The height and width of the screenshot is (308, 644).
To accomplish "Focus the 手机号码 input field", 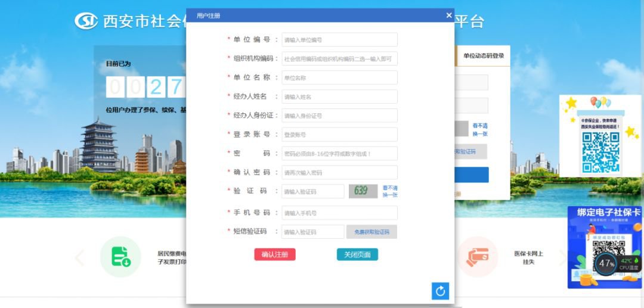I will pyautogui.click(x=339, y=213).
